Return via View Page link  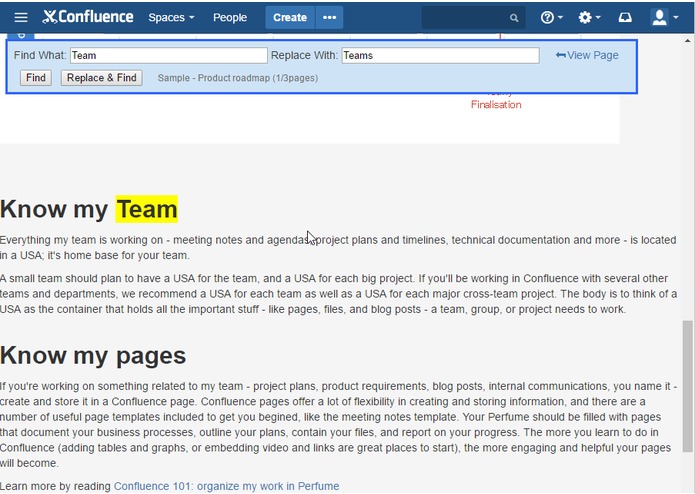pos(587,55)
